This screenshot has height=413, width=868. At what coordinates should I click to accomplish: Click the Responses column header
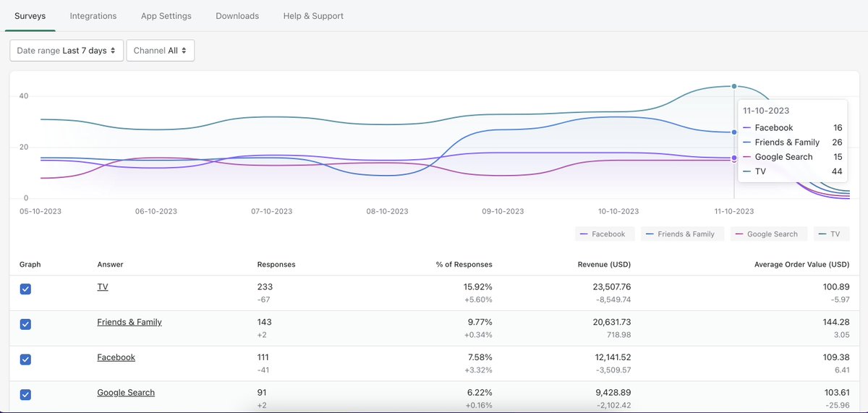tap(276, 264)
